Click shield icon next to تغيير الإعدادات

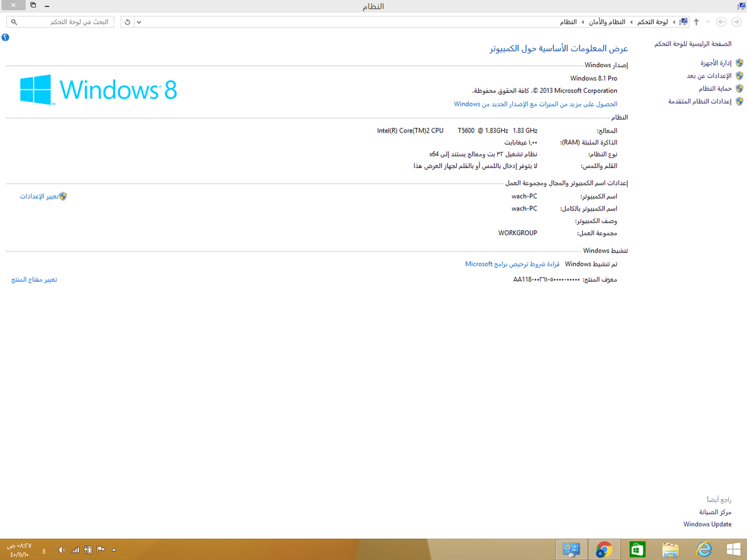pos(63,196)
